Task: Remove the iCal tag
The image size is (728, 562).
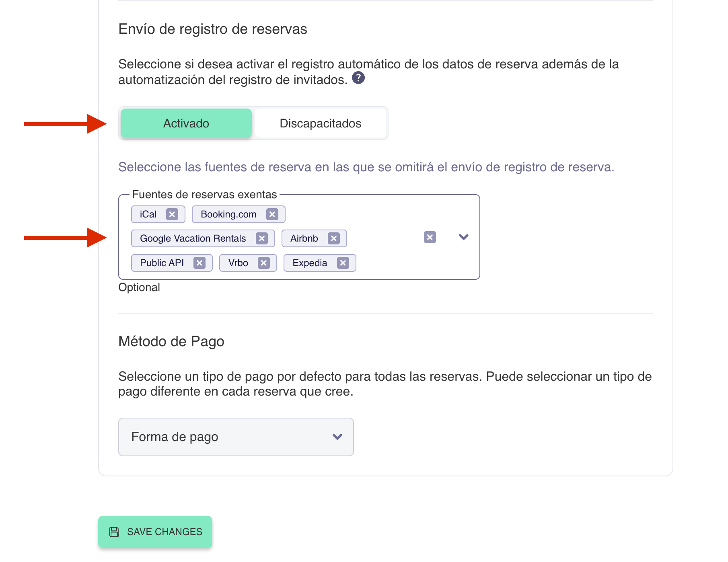Action: [172, 214]
